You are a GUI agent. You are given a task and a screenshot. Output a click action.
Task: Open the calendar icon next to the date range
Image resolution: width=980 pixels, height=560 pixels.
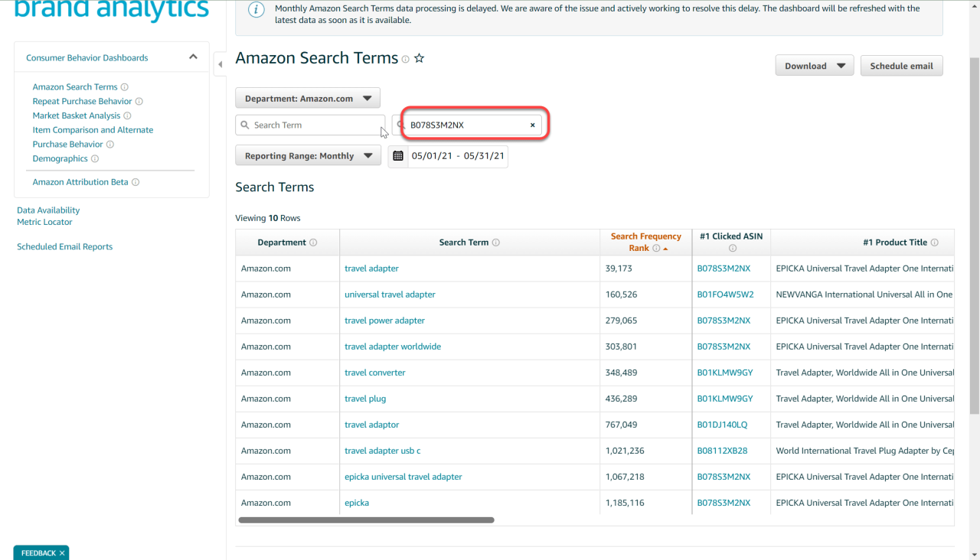[x=398, y=155]
